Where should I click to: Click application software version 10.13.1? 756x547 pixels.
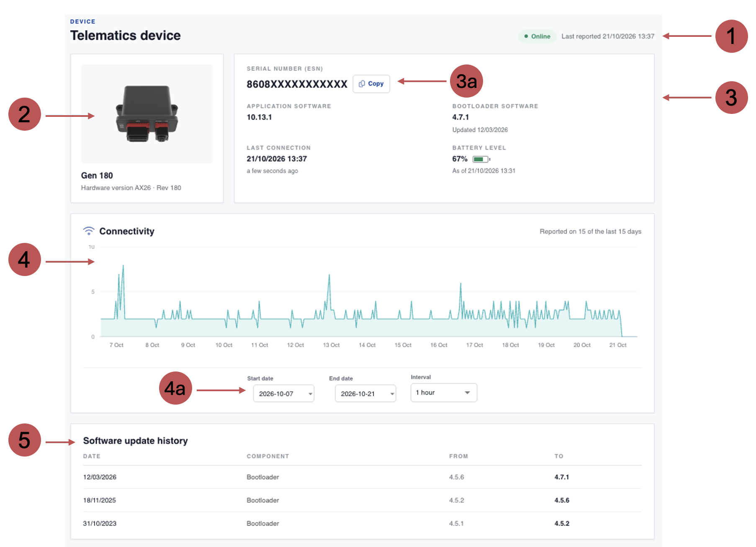[259, 117]
